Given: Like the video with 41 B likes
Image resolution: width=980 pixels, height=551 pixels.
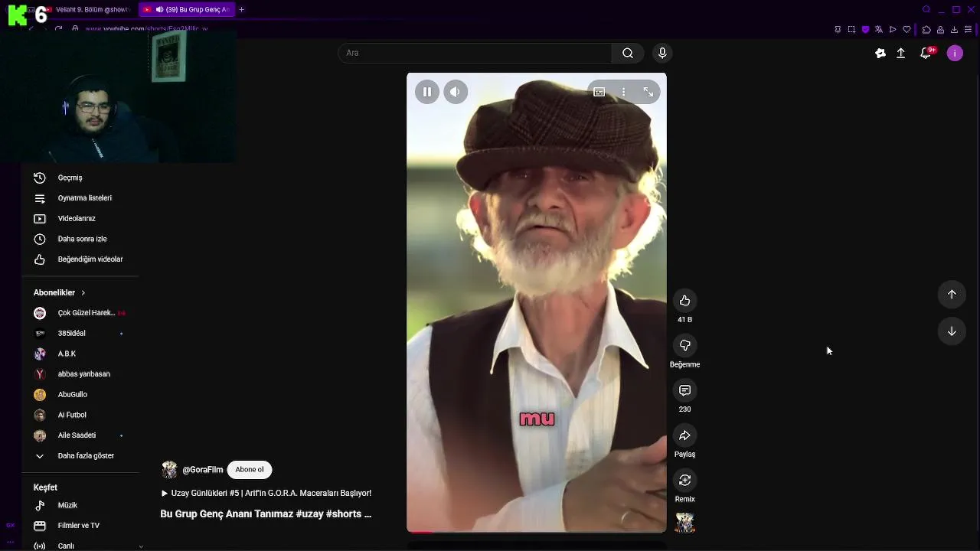Looking at the screenshot, I should pyautogui.click(x=684, y=301).
